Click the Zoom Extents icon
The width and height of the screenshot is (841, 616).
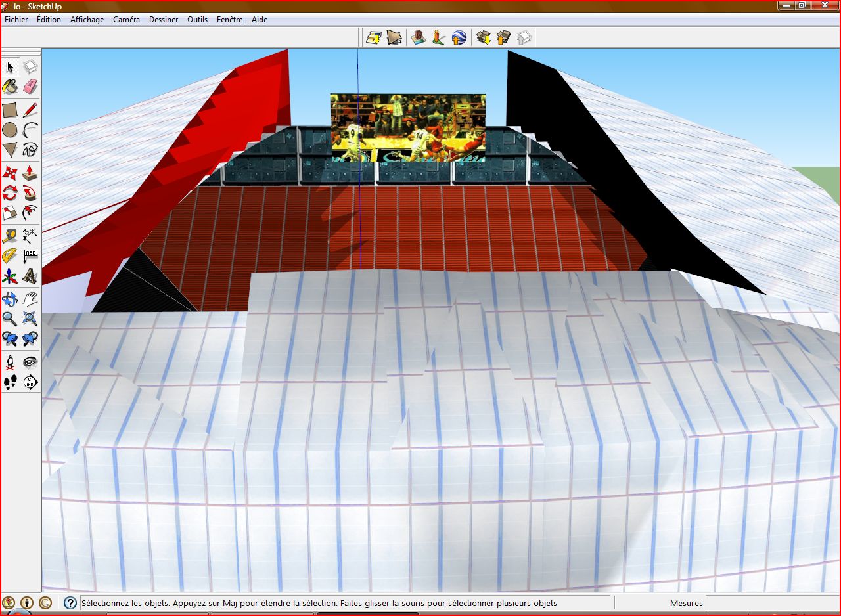click(30, 319)
